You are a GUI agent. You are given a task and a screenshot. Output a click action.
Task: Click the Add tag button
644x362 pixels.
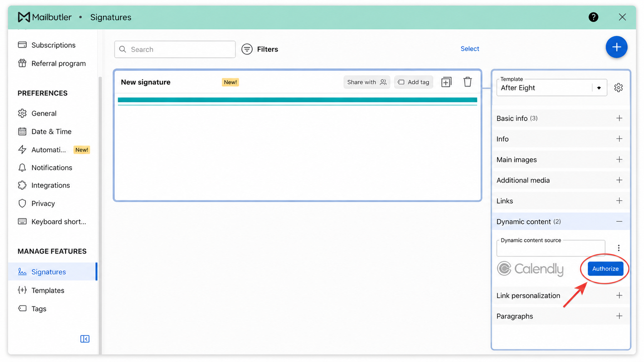413,82
